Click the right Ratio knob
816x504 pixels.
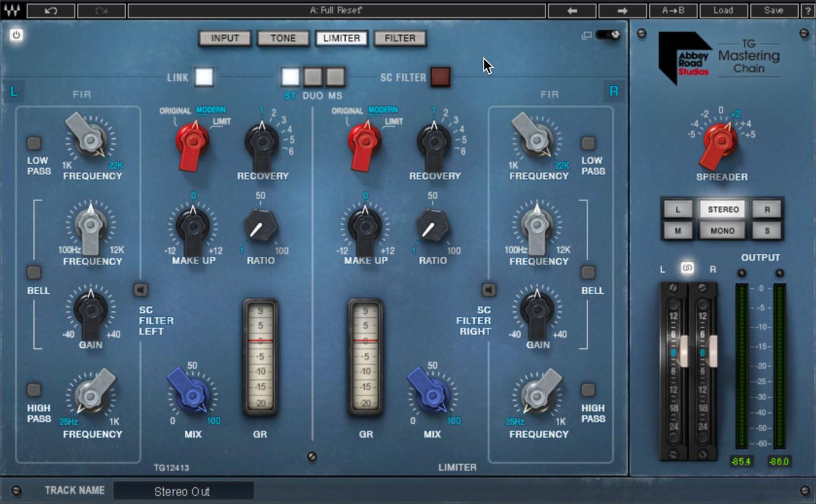point(432,226)
